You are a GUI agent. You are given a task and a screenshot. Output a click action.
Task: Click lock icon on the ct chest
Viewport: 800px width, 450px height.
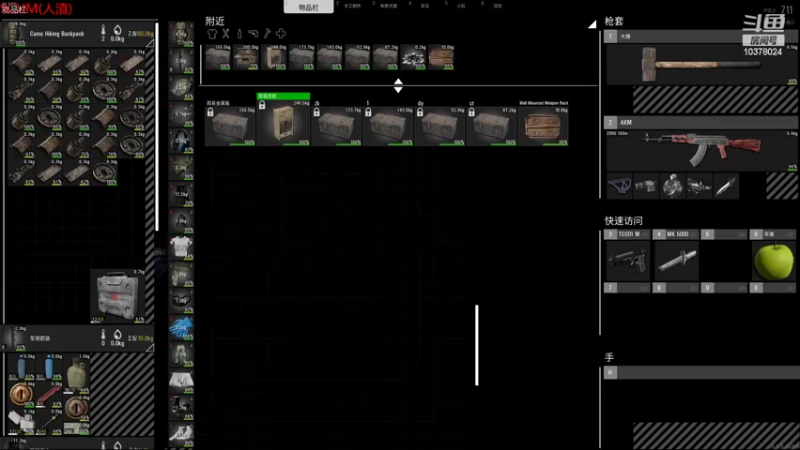pyautogui.click(x=471, y=112)
